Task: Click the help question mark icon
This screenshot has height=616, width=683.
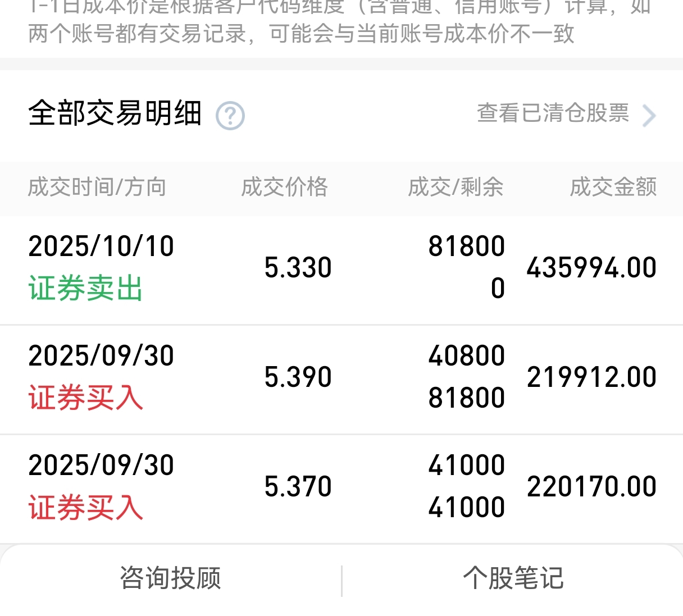Action: point(230,116)
